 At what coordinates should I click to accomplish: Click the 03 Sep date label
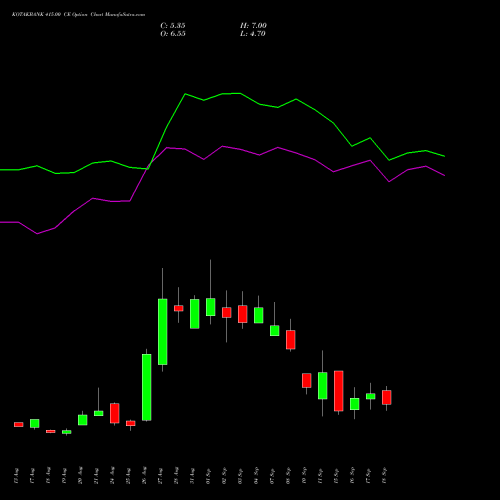point(240,475)
